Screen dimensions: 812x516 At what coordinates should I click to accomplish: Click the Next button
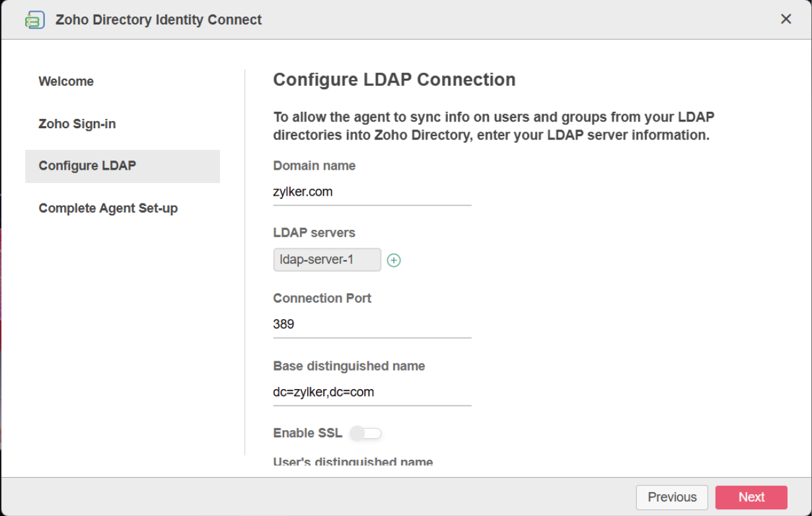point(751,498)
